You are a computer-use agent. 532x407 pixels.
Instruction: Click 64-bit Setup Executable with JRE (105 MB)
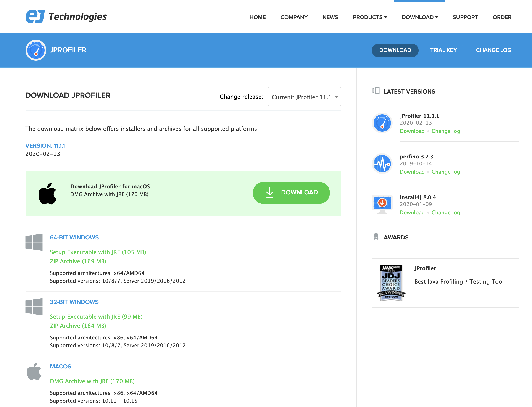[98, 252]
